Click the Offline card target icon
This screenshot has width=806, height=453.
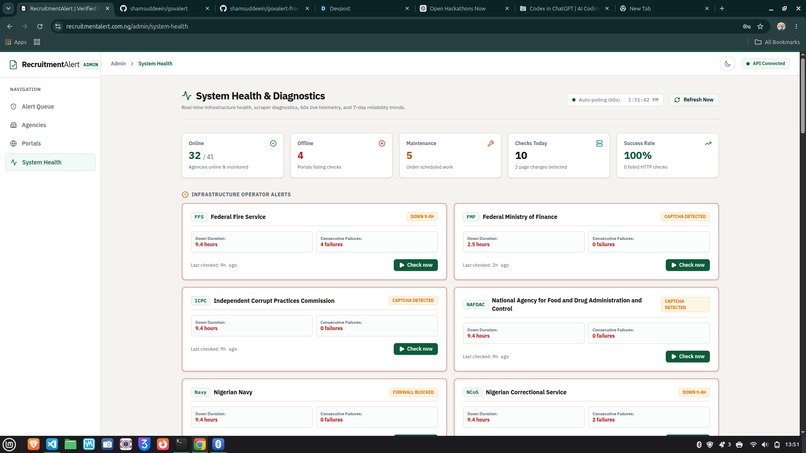click(x=382, y=143)
